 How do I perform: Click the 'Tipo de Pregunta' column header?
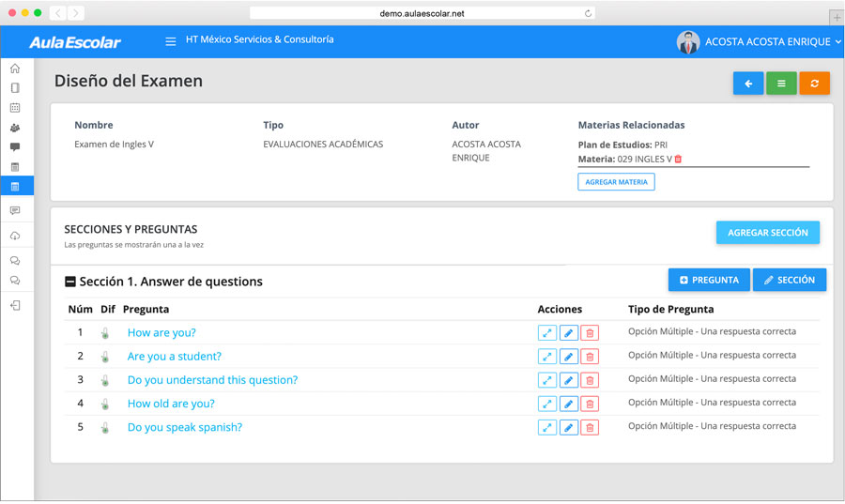670,309
